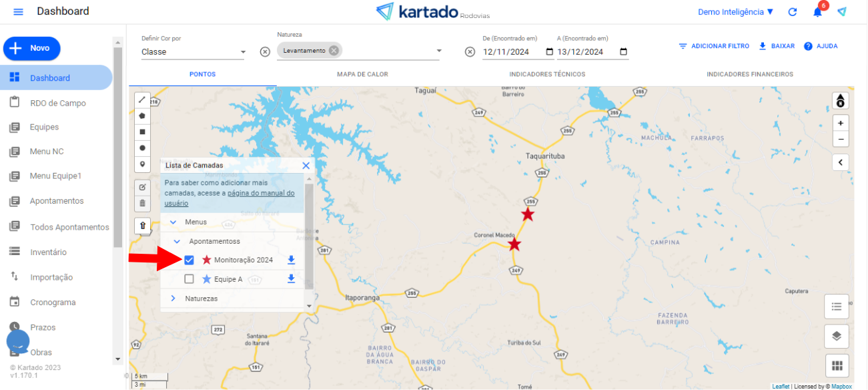Image resolution: width=868 pixels, height=390 pixels.
Task: Remove the Levantamento filter chip
Action: (x=334, y=51)
